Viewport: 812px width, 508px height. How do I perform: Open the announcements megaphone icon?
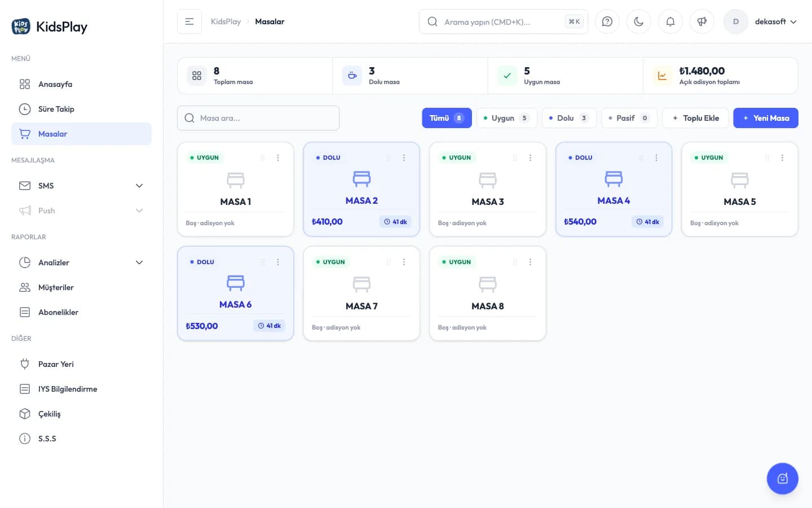point(702,21)
